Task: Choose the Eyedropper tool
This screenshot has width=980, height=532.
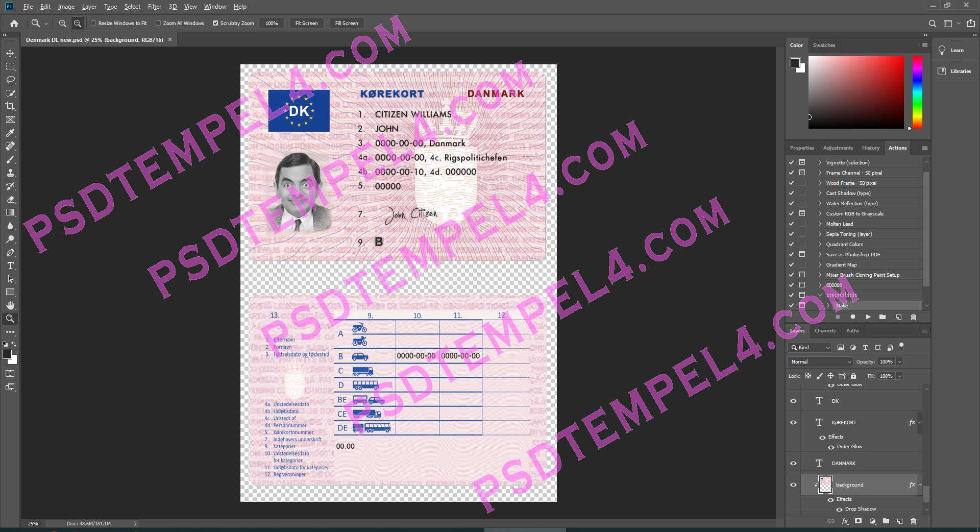Action: click(x=10, y=133)
